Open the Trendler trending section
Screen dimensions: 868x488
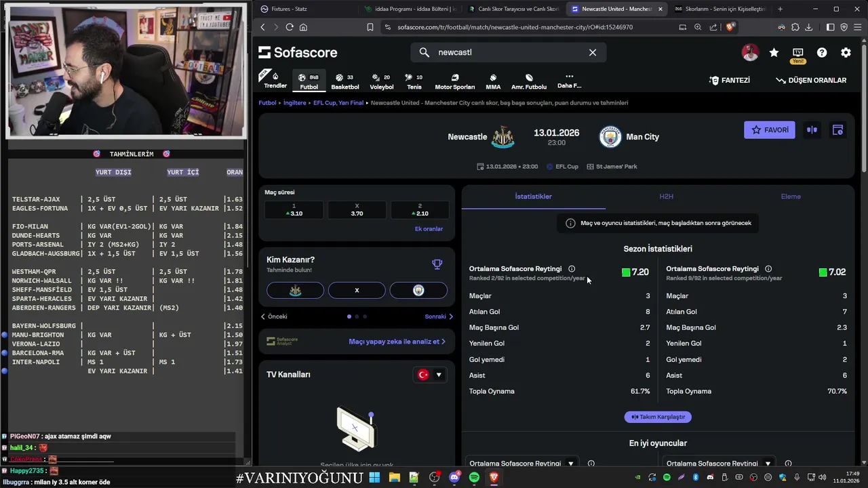[x=275, y=80]
